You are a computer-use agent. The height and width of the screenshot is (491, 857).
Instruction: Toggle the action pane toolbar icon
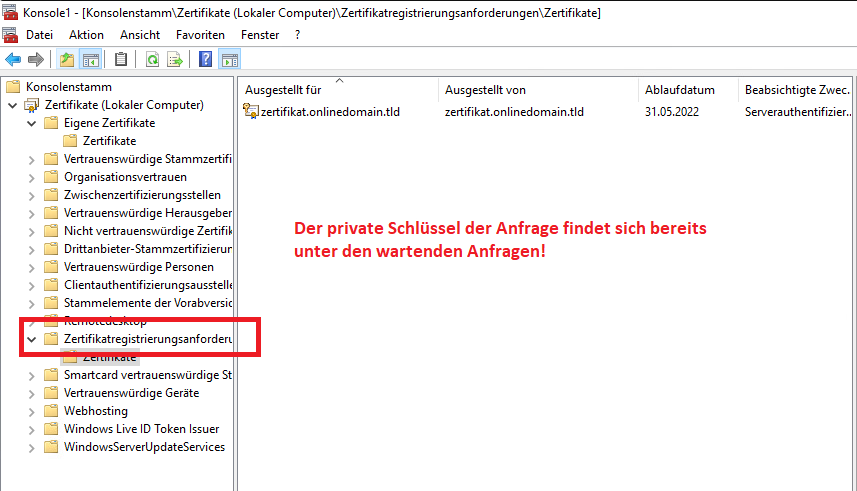coord(229,59)
